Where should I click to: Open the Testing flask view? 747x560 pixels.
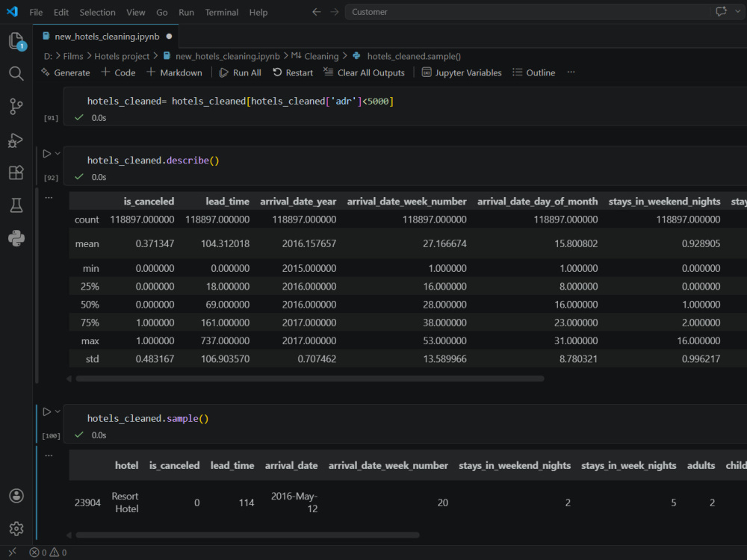[16, 205]
